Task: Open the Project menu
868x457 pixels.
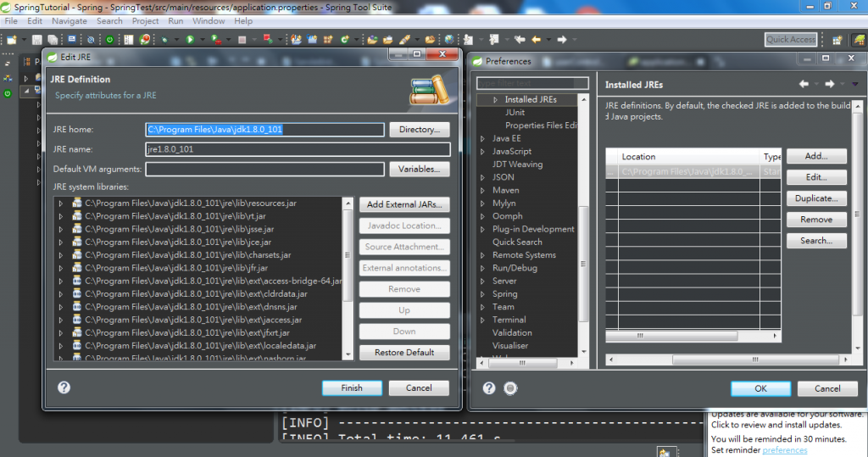Action: pos(145,21)
